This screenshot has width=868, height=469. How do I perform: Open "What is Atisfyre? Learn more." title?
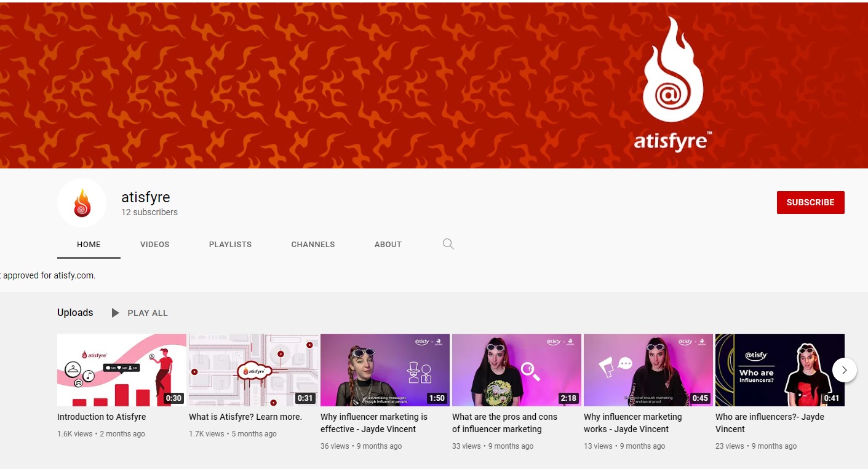(x=245, y=417)
